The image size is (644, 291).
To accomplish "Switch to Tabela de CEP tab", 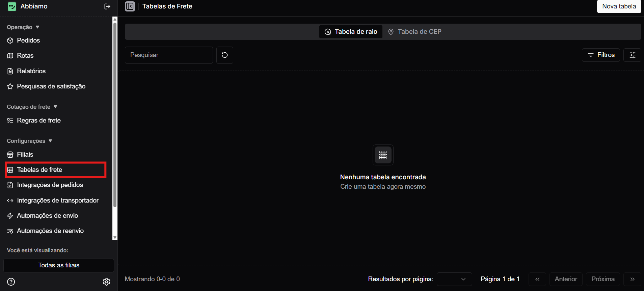I will pos(415,32).
